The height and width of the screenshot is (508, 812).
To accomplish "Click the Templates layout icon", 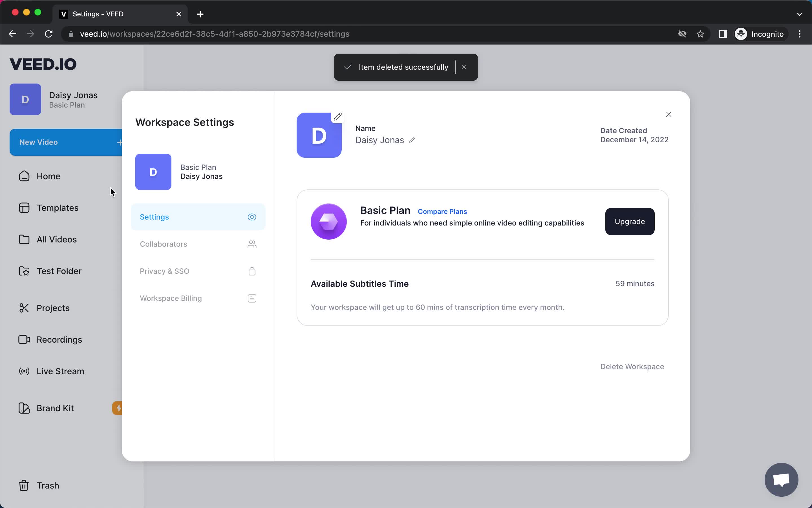I will [x=24, y=208].
